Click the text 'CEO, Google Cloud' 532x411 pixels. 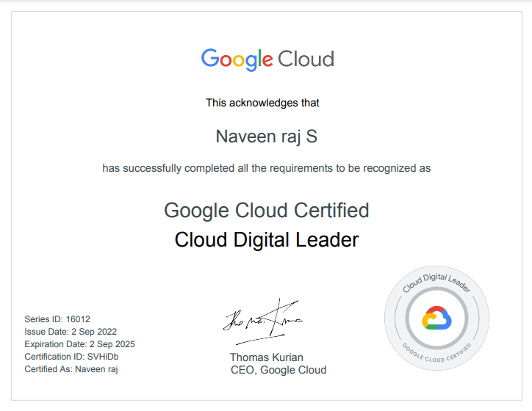coord(278,370)
